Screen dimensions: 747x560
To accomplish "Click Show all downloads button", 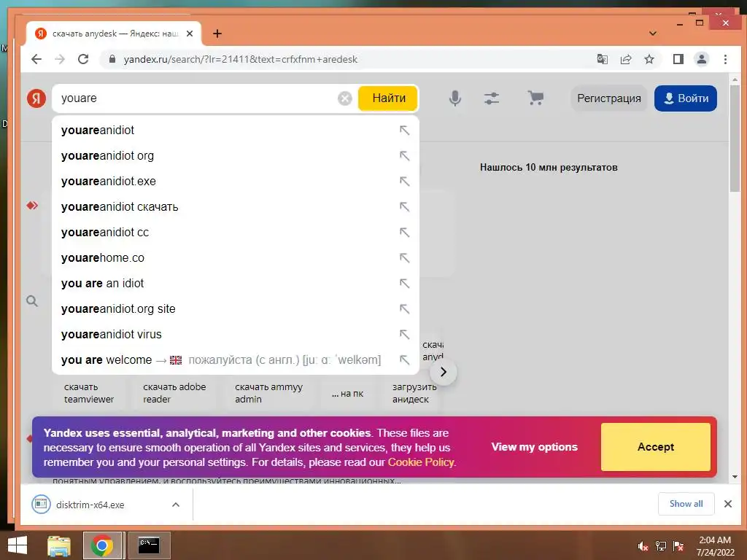I will [x=686, y=504].
